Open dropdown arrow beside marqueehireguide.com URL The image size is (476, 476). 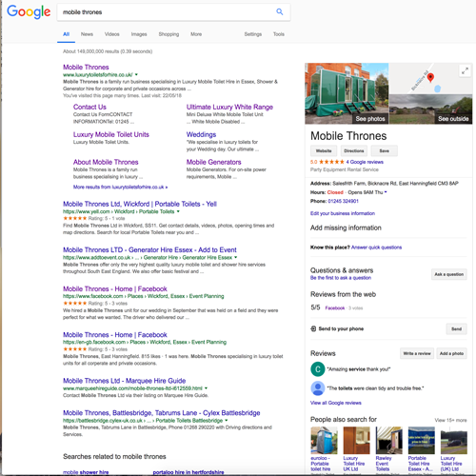[206, 388]
